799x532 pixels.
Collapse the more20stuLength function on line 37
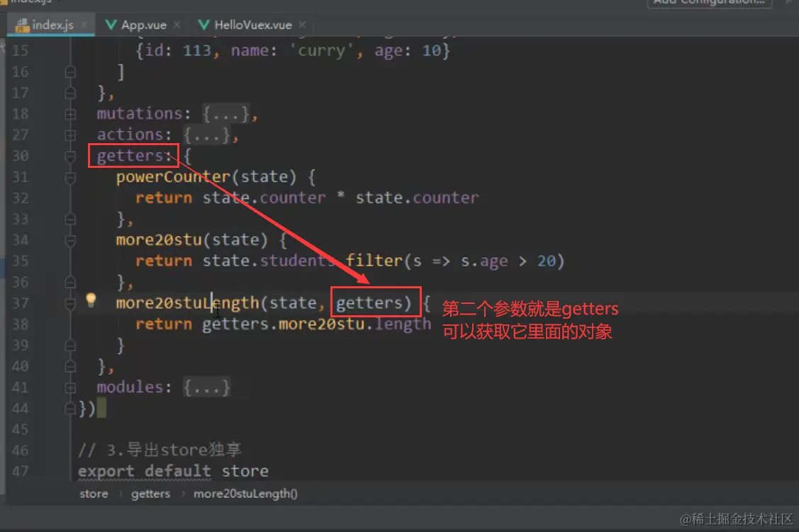[x=70, y=303]
